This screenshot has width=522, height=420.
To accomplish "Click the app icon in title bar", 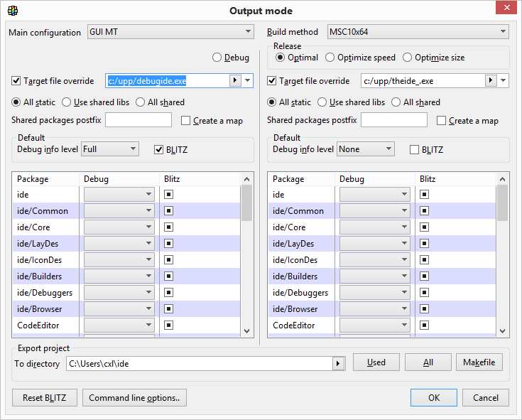I will pyautogui.click(x=12, y=11).
